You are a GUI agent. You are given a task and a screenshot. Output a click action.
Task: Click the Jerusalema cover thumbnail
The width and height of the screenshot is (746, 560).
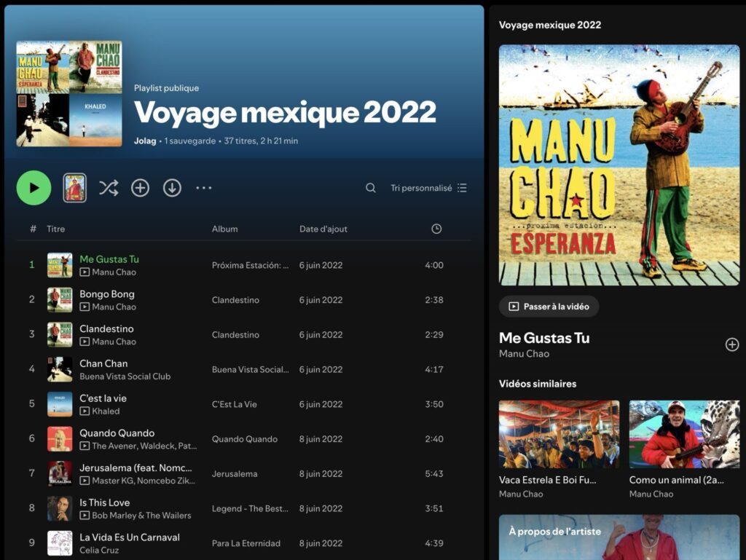coord(60,473)
